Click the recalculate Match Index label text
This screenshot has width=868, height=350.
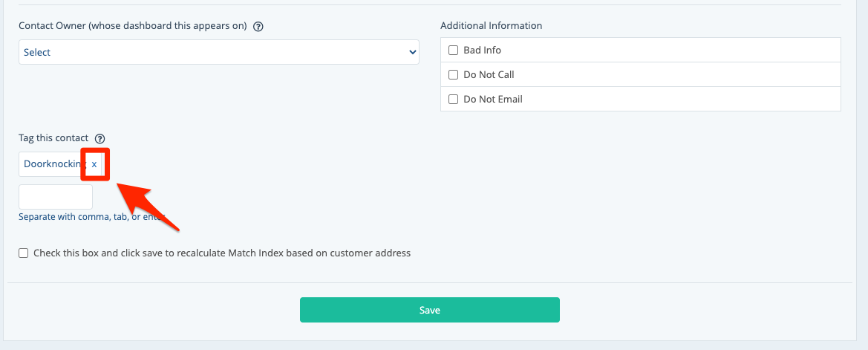(222, 253)
